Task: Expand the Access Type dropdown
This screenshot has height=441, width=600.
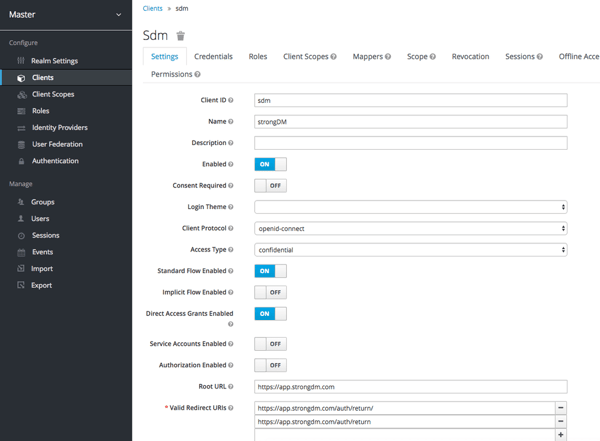Action: pyautogui.click(x=410, y=250)
